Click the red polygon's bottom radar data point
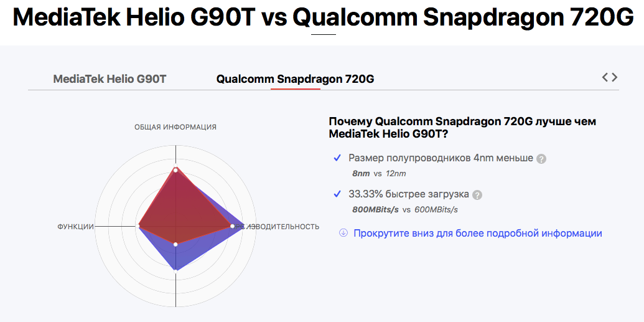This screenshot has width=644, height=322. coord(175,244)
